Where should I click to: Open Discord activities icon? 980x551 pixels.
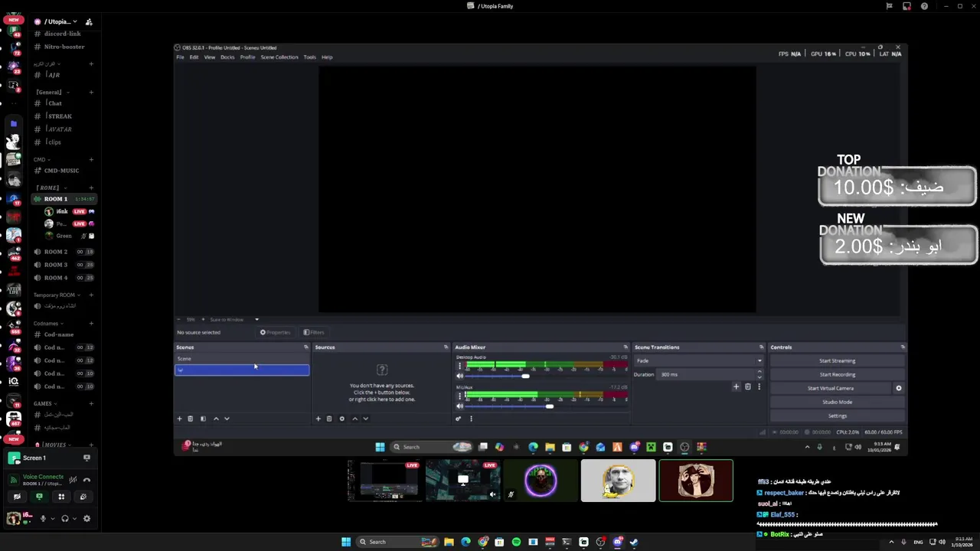coord(61,497)
